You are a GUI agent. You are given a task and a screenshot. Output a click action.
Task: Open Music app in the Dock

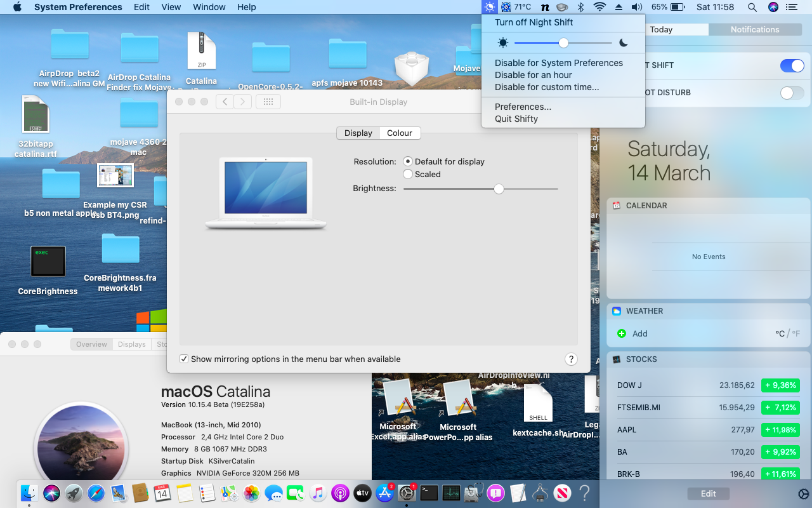pyautogui.click(x=318, y=493)
